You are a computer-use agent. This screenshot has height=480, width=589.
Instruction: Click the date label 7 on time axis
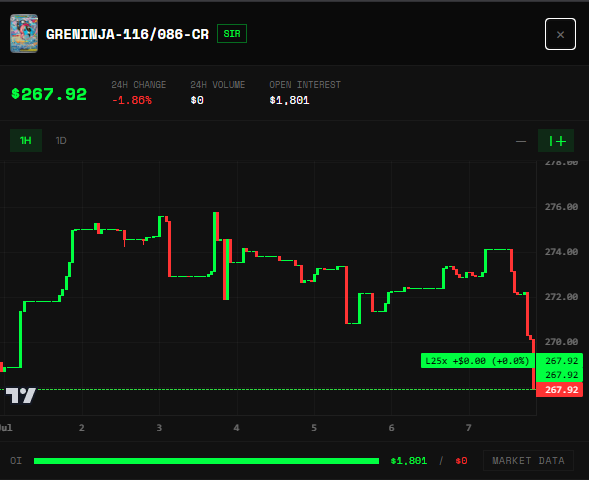pos(468,428)
